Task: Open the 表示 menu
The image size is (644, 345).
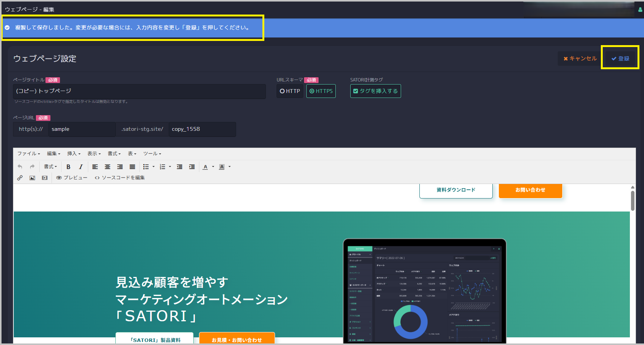Action: point(94,154)
